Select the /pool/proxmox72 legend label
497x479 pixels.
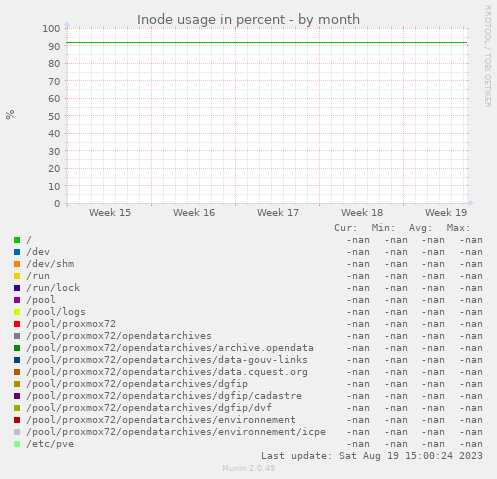(x=71, y=324)
